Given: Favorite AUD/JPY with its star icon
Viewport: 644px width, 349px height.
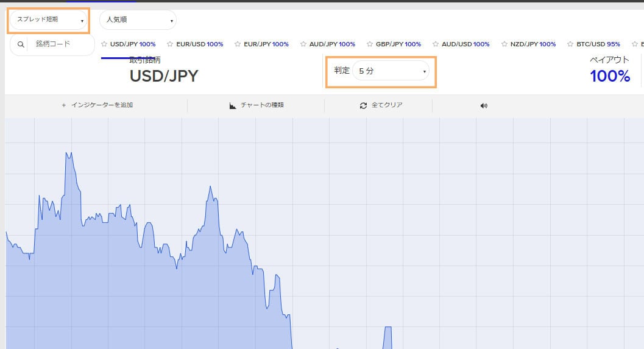Looking at the screenshot, I should click(303, 44).
